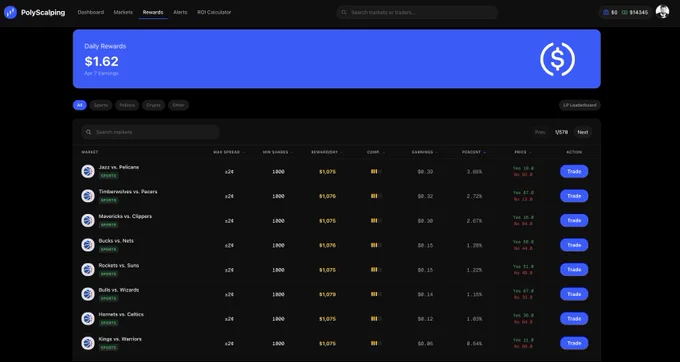Open Kings vs. Warriors market title
The width and height of the screenshot is (680, 362).
[x=120, y=339]
